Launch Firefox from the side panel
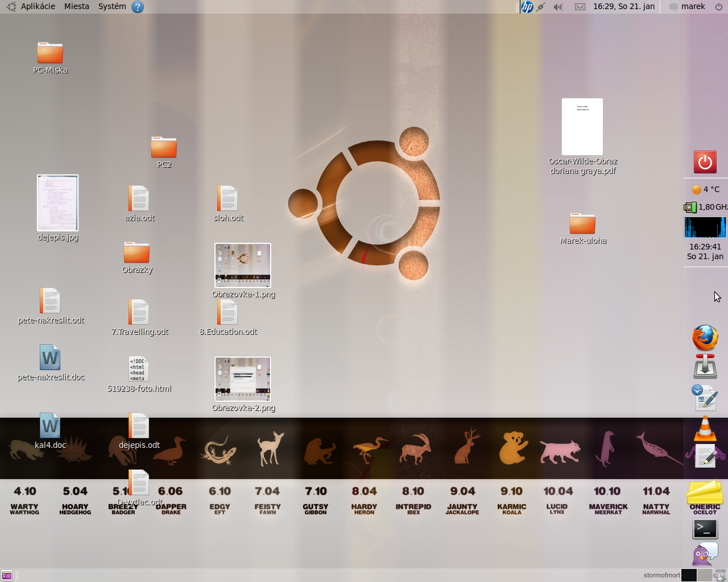The image size is (728, 582). tap(705, 338)
